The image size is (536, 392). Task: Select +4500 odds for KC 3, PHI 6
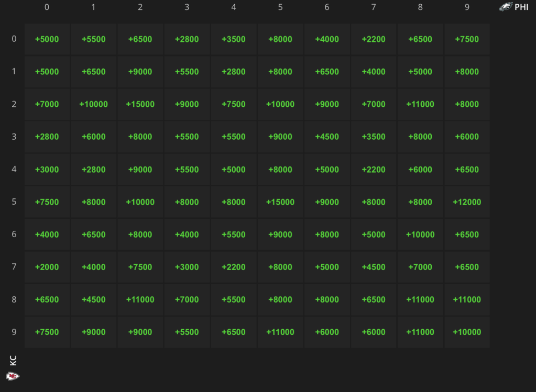tap(327, 137)
